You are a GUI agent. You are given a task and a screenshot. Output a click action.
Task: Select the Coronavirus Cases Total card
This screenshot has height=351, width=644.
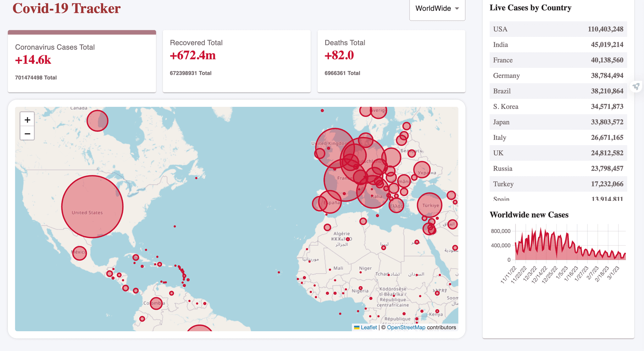point(82,62)
